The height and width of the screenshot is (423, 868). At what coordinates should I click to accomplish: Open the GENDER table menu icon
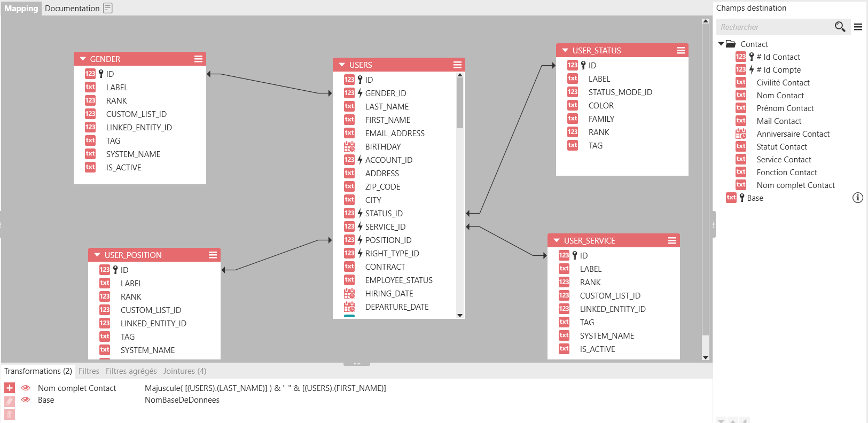coord(198,59)
